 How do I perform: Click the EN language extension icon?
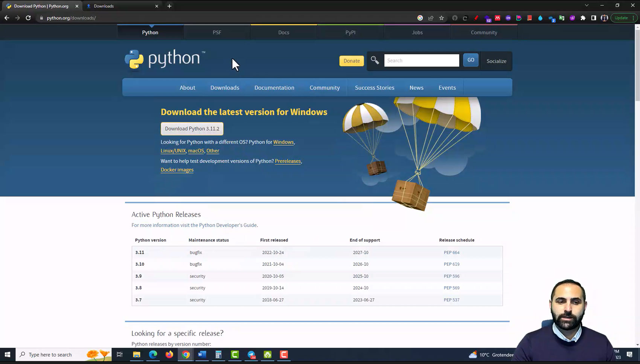tap(508, 18)
